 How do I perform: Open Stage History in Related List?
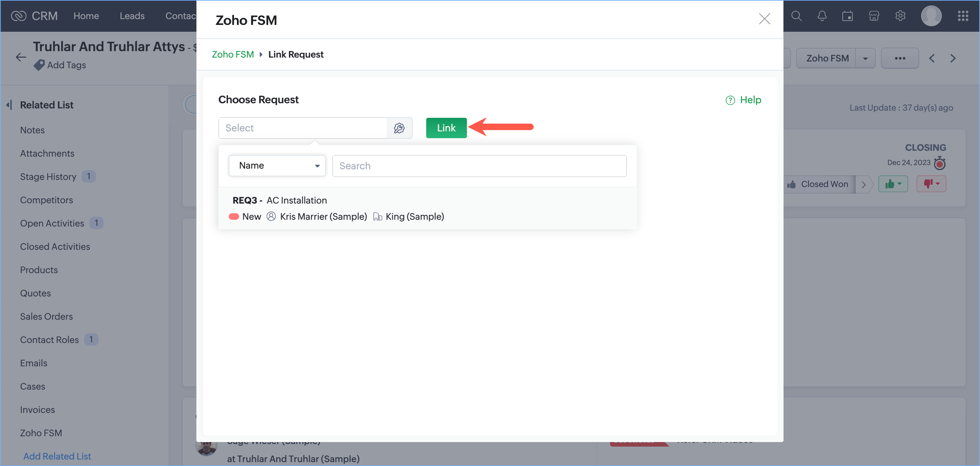point(48,176)
